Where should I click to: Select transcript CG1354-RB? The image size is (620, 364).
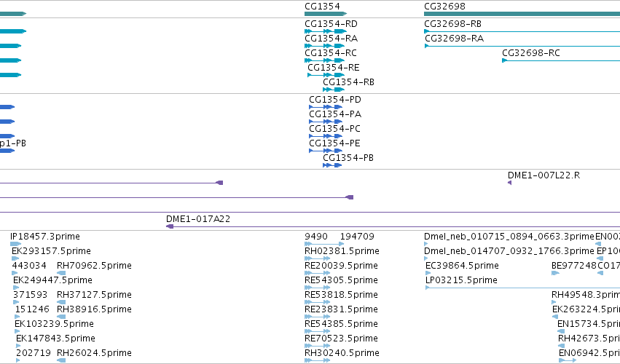pyautogui.click(x=348, y=82)
